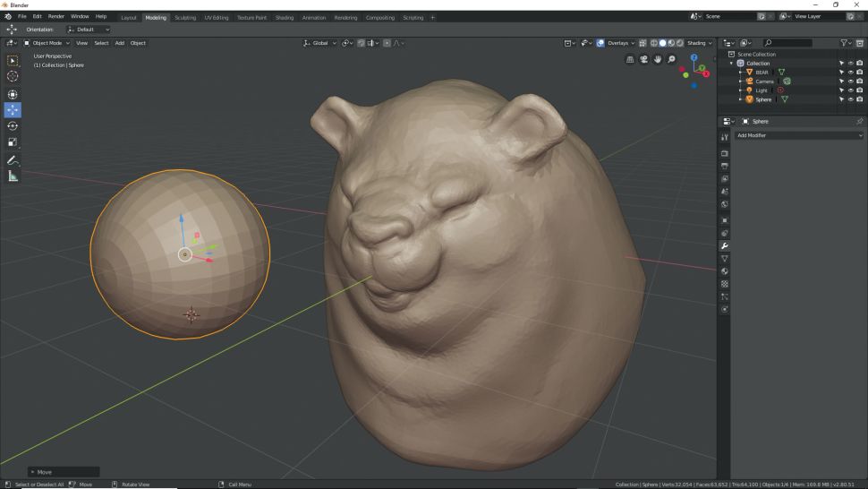Select the Rotate tool in the toolbar

[x=13, y=126]
